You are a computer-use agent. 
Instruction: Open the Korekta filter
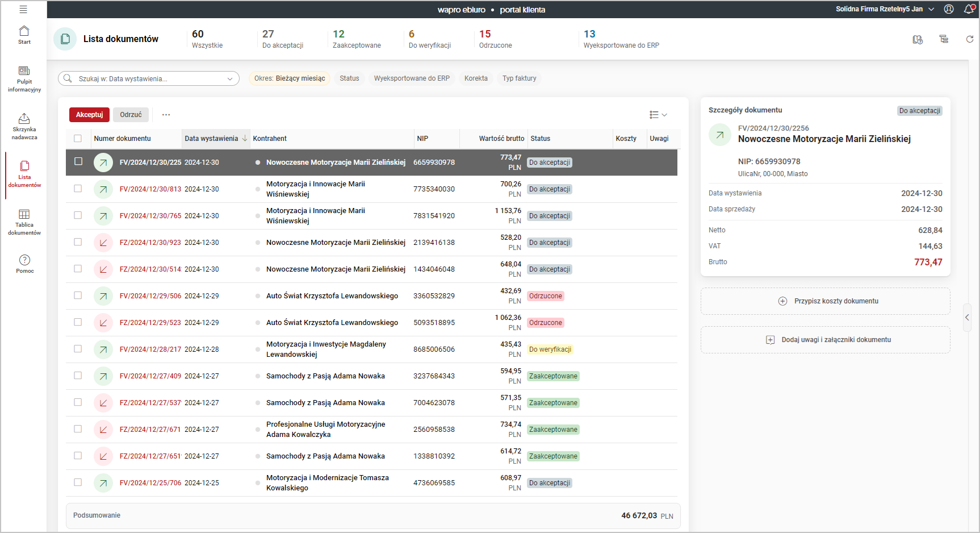click(476, 78)
